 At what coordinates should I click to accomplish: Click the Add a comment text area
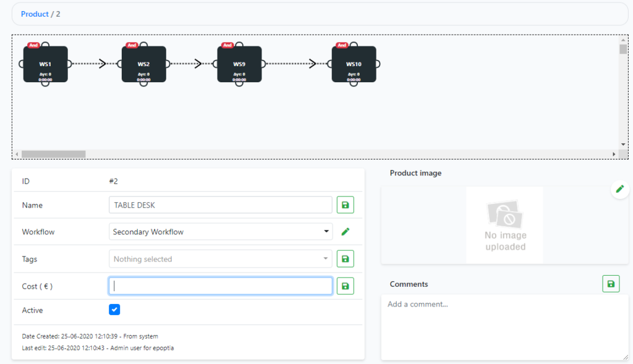point(504,326)
